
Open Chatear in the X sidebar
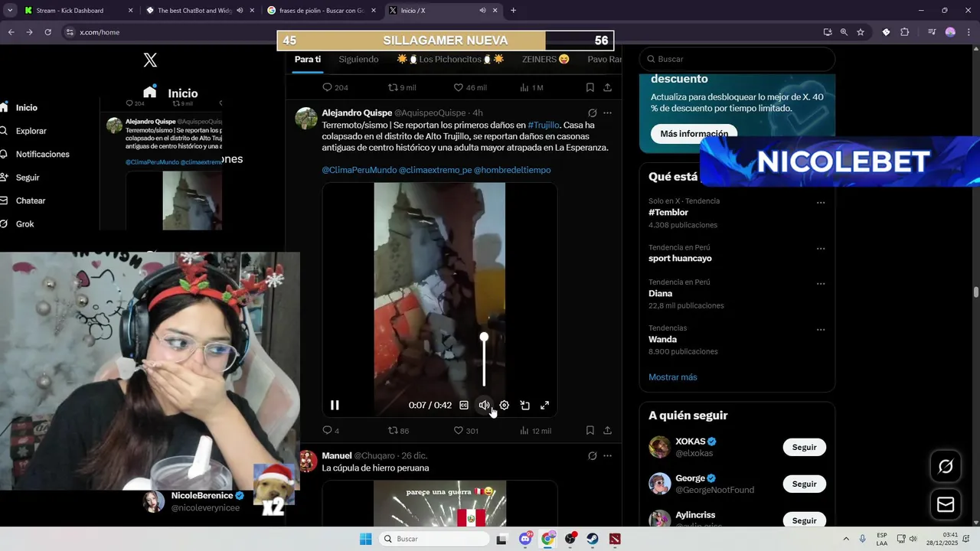(x=23, y=201)
